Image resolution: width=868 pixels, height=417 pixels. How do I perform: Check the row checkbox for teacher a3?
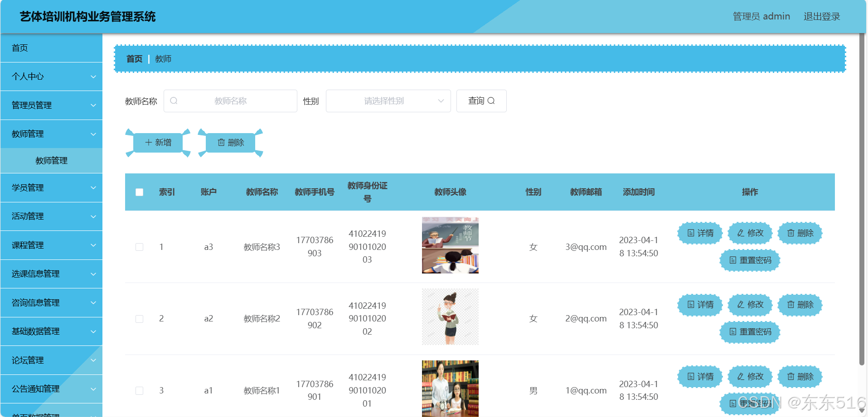coord(139,247)
